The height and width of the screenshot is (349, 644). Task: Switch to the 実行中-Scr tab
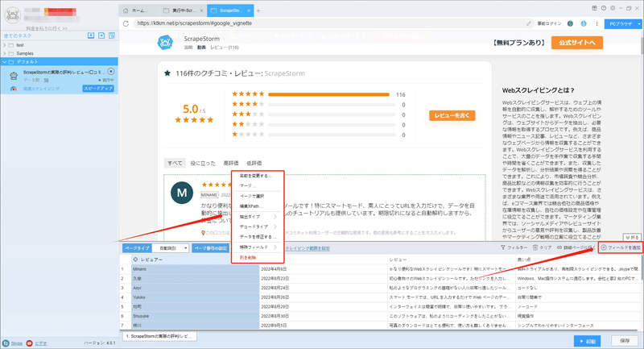184,10
